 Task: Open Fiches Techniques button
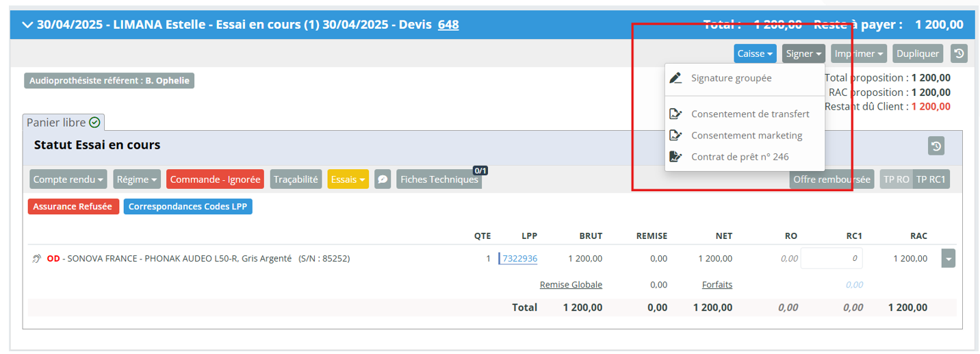(439, 179)
